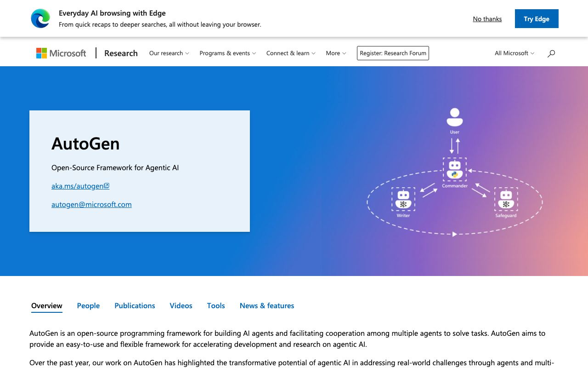Follow the aka.ms/autogen link
The width and height of the screenshot is (588, 368).
(x=80, y=186)
